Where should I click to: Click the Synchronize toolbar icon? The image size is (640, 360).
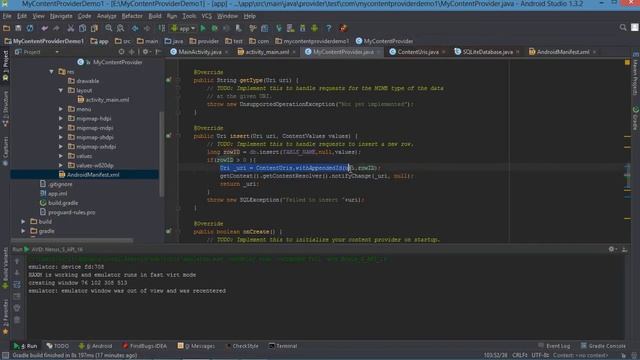pos(30,28)
